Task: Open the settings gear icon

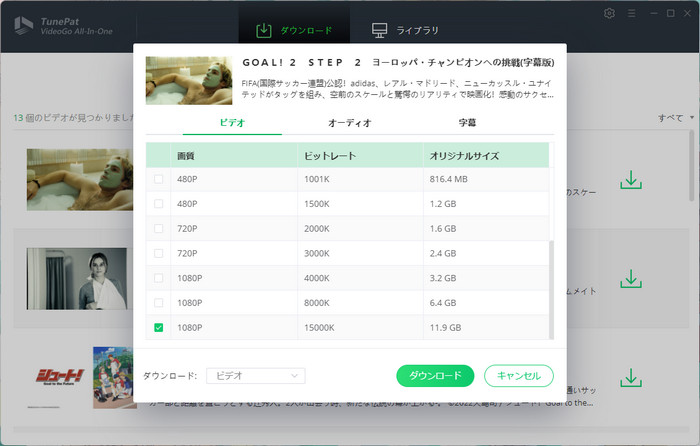Action: [609, 13]
